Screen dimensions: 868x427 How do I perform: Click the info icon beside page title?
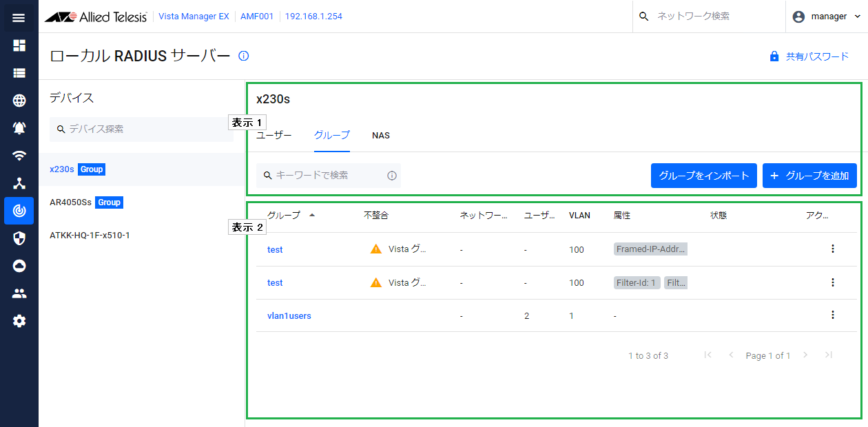tap(243, 56)
